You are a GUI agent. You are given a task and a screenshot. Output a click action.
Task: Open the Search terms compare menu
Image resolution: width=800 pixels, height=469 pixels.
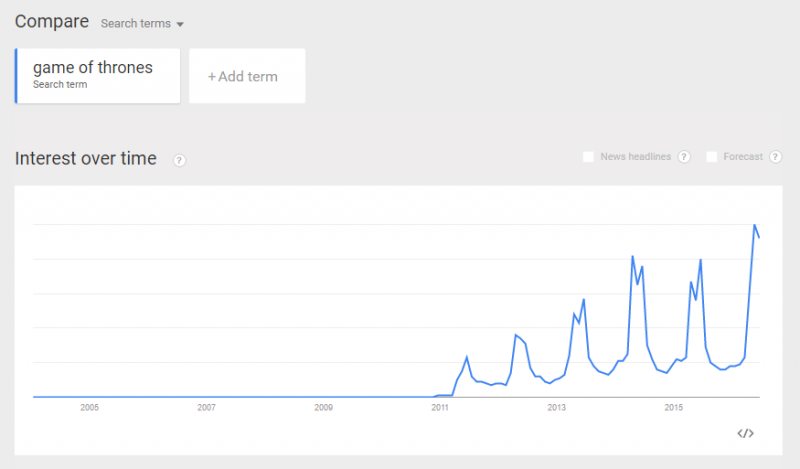click(x=142, y=23)
